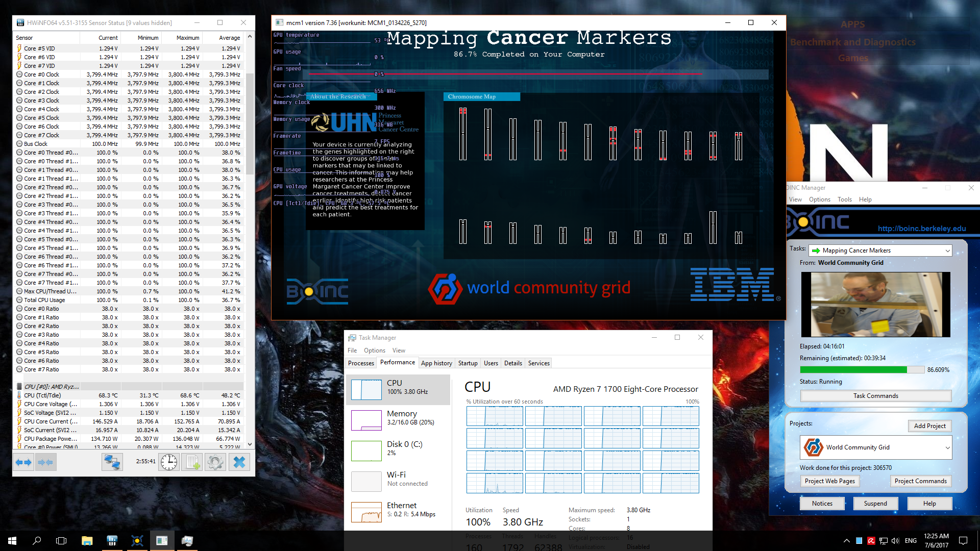Click HWiNFO collapse arrows icon
The width and height of the screenshot is (980, 551).
pos(45,462)
